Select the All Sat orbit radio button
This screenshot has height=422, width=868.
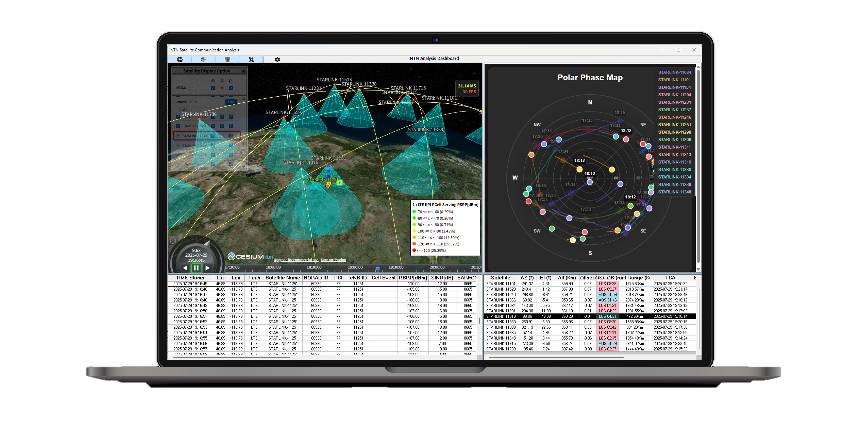(222, 88)
